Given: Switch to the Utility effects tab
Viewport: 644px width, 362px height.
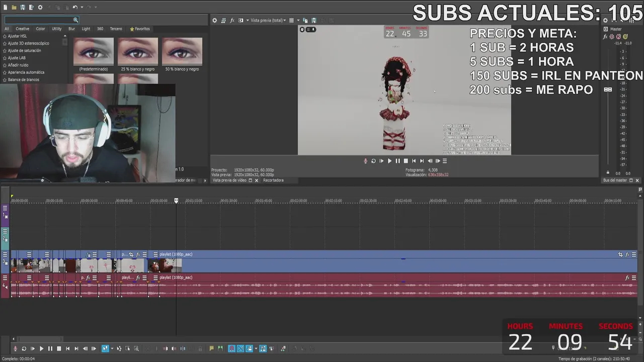Looking at the screenshot, I should tap(57, 29).
